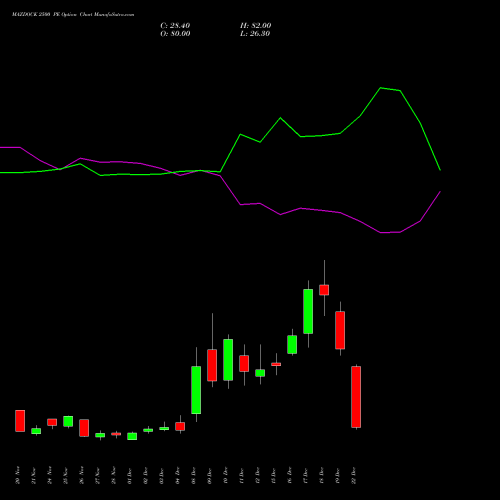Click the low value L: 26.30
The height and width of the screenshot is (500, 500).
(255, 34)
